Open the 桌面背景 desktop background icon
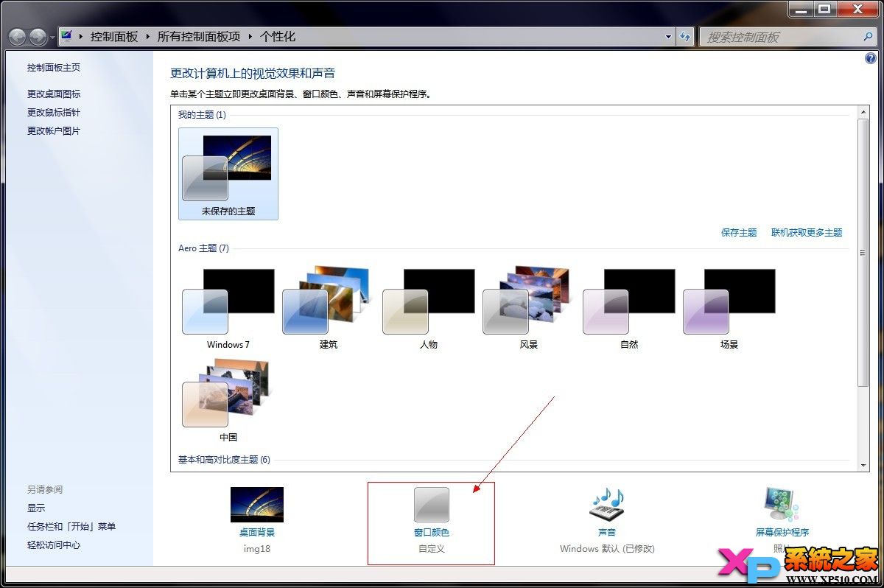The width and height of the screenshot is (884, 588). click(256, 503)
